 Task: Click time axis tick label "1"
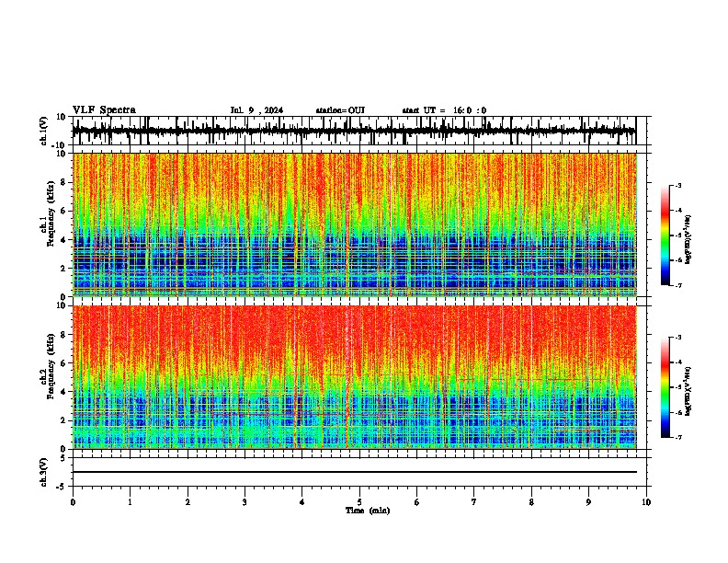point(130,502)
